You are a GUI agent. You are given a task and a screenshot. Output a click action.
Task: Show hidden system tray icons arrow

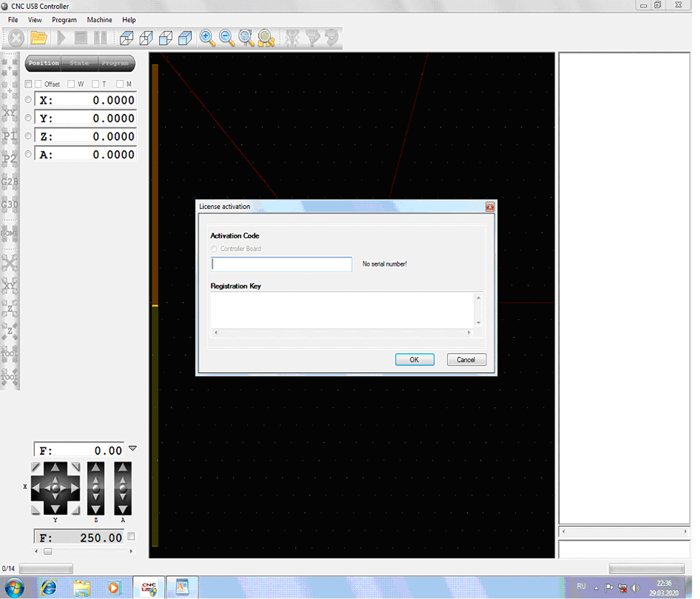596,589
